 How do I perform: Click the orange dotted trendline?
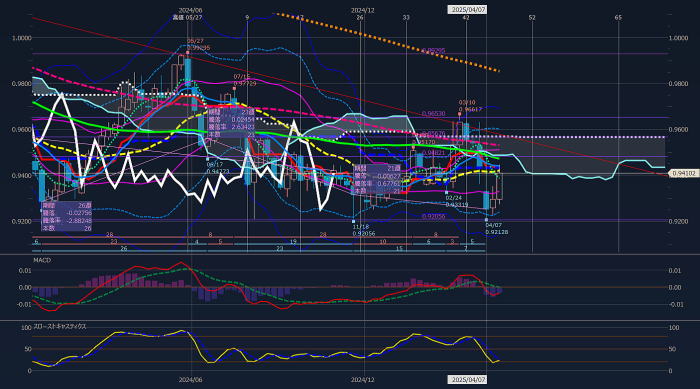coord(387,42)
